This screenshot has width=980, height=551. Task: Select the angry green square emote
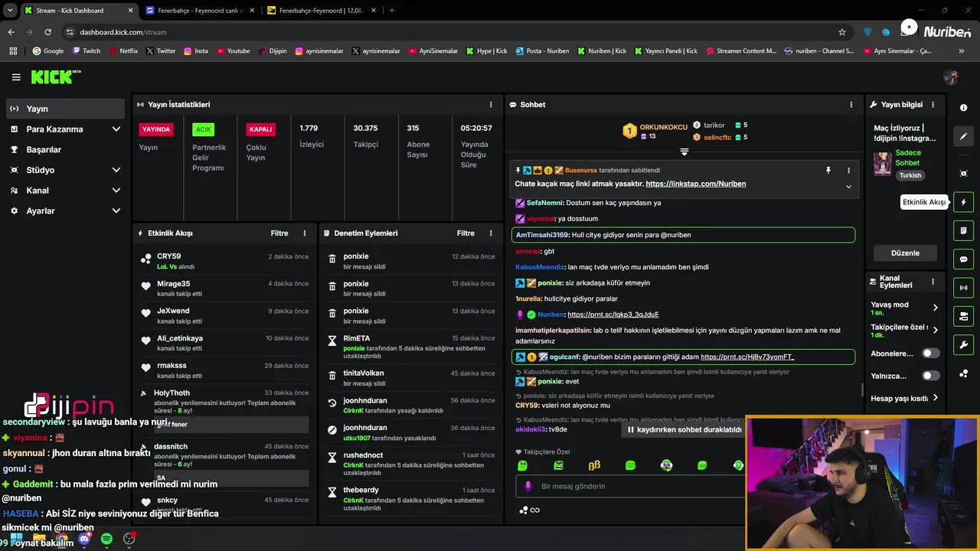558,465
